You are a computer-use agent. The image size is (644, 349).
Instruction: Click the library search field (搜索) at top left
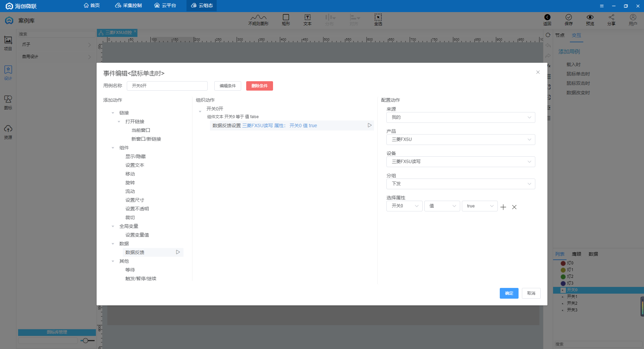pos(56,34)
